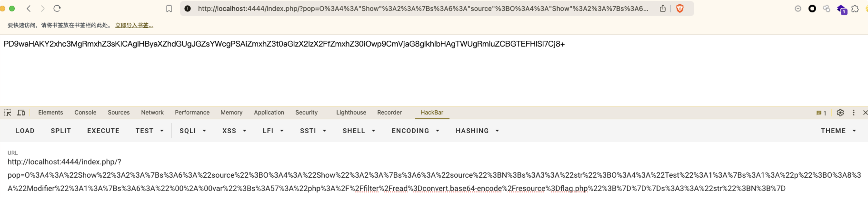Go back to the previous page
This screenshot has height=200, width=868.
tap(29, 9)
